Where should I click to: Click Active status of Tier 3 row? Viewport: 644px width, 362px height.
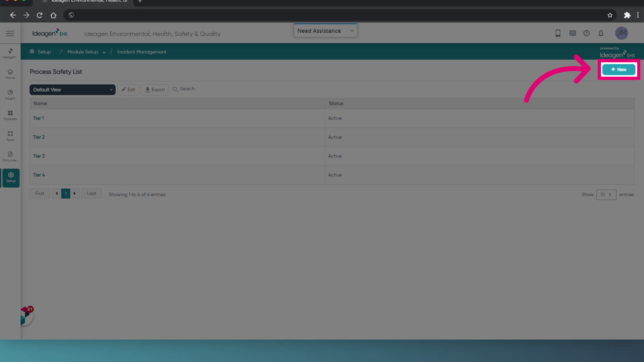click(335, 156)
